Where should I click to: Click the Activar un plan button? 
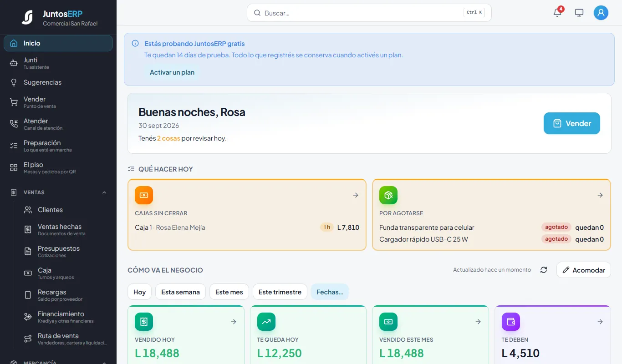point(172,72)
